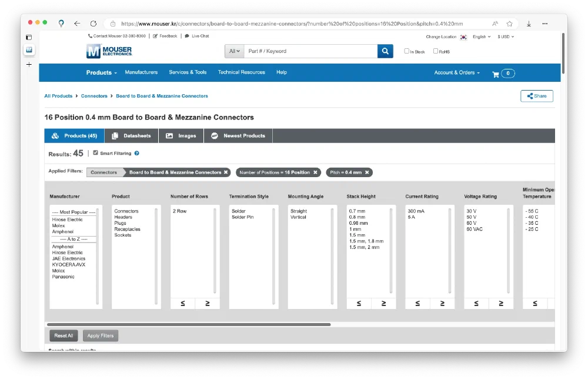The image size is (588, 379).
Task: Click the browser back arrow
Action: point(77,24)
